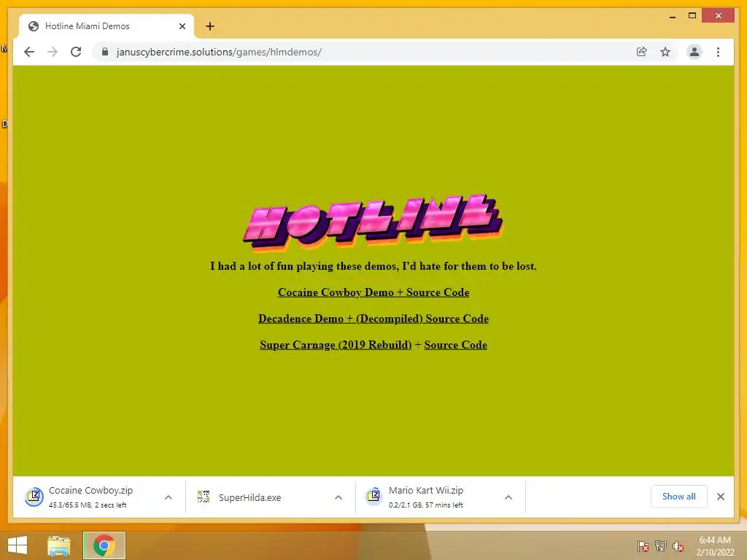The image size is (747, 560).
Task: Click the SuperHilda.exe file icon
Action: 204,497
